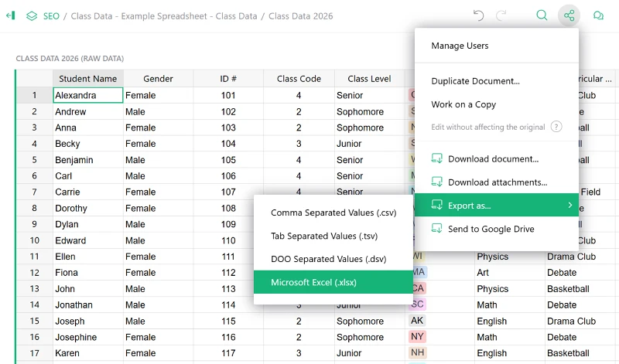This screenshot has height=364, width=619.
Task: Click the layers workspace icon beside SEO
Action: click(x=31, y=15)
